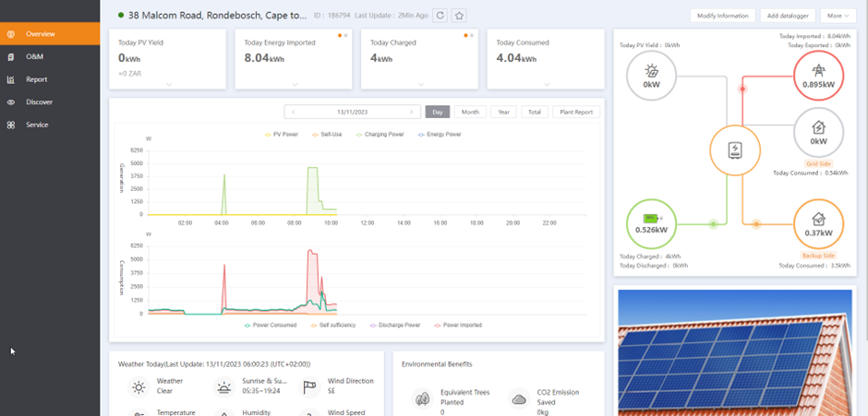The image size is (868, 416).
Task: Click the central inverter icon in flow diagram
Action: (x=734, y=149)
